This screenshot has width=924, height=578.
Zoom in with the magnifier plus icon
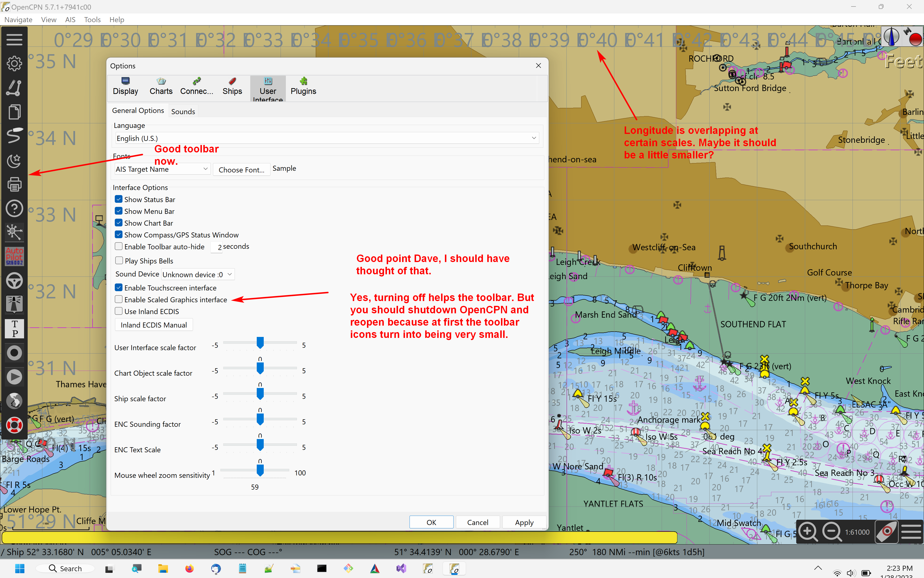(x=808, y=532)
